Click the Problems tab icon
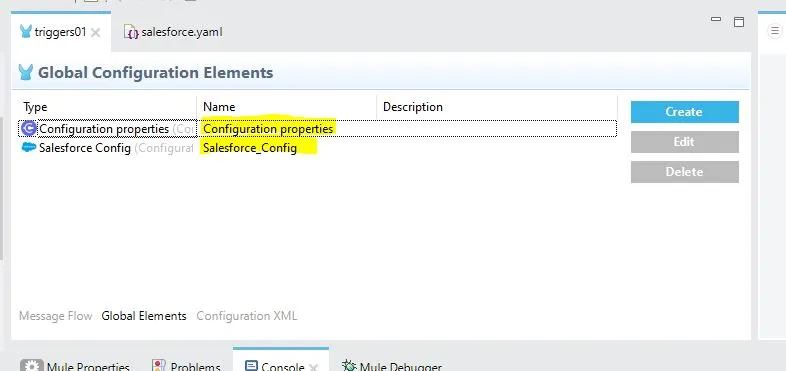Viewport: 786px width, 371px height. click(159, 365)
